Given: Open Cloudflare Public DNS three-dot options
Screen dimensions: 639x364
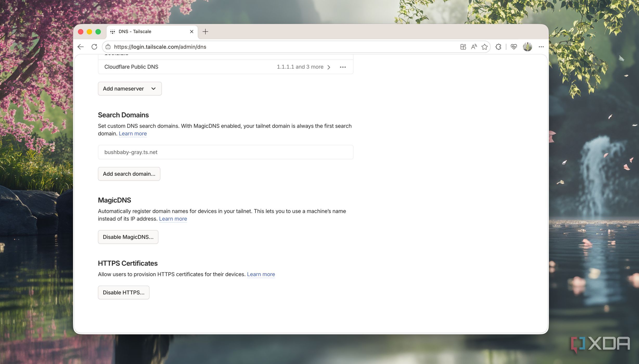Looking at the screenshot, I should 343,67.
